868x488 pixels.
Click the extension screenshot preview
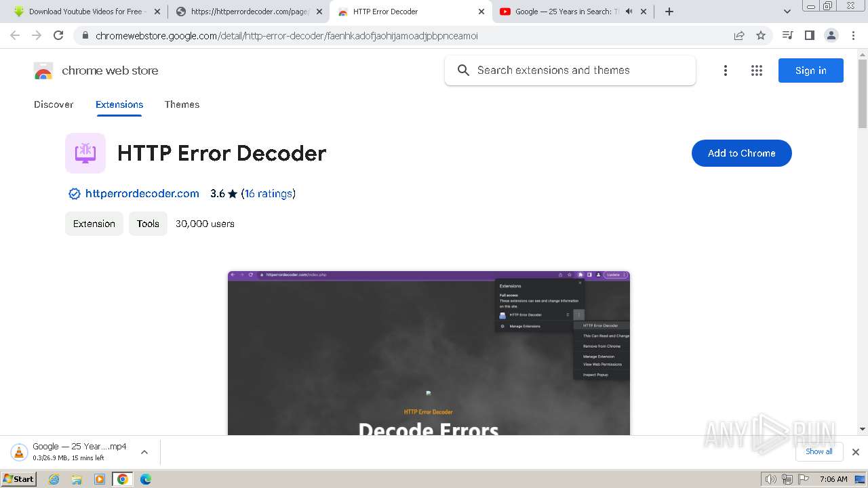click(x=429, y=352)
